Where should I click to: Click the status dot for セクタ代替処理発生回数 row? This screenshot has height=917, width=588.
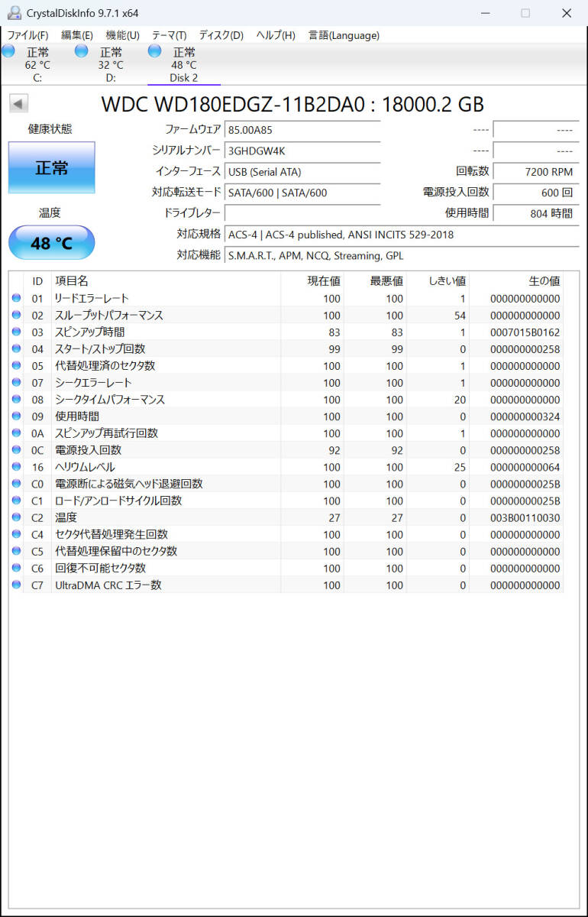coord(17,534)
